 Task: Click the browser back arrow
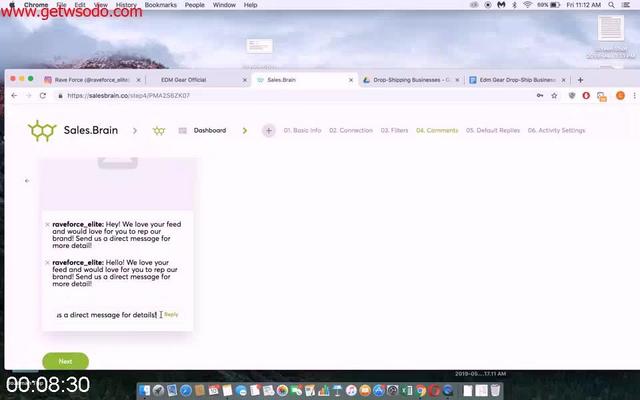(x=14, y=96)
